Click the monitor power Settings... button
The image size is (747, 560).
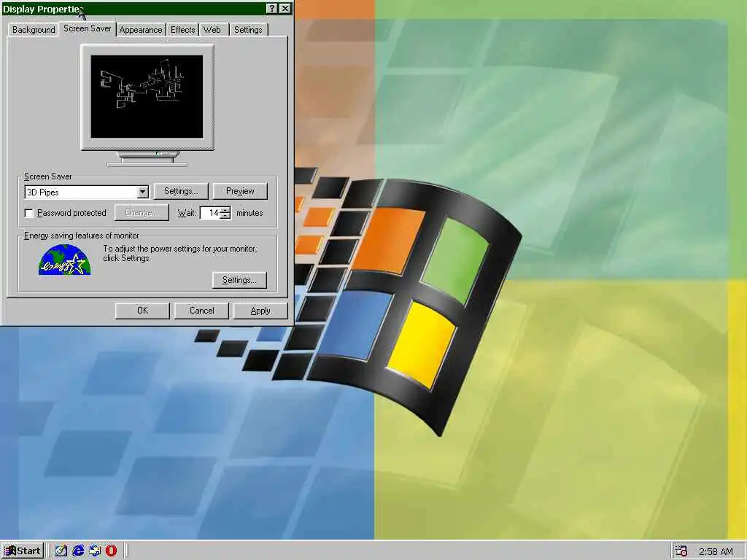coord(239,280)
